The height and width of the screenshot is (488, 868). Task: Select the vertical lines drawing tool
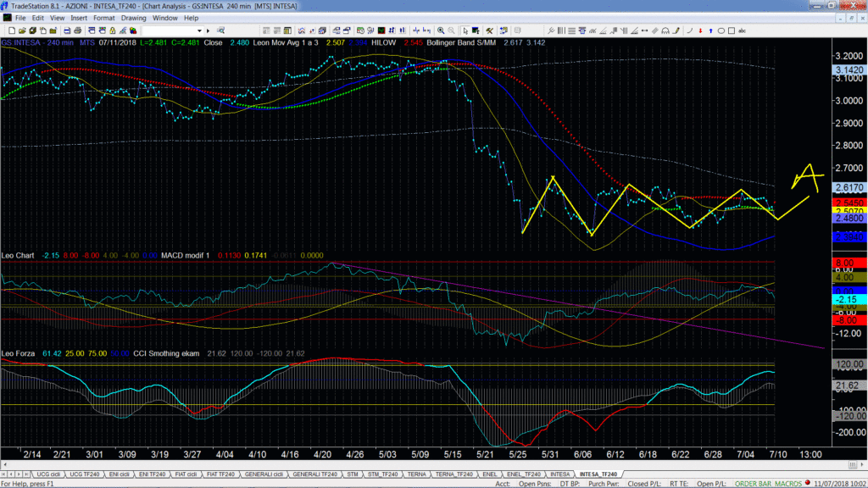(x=561, y=30)
